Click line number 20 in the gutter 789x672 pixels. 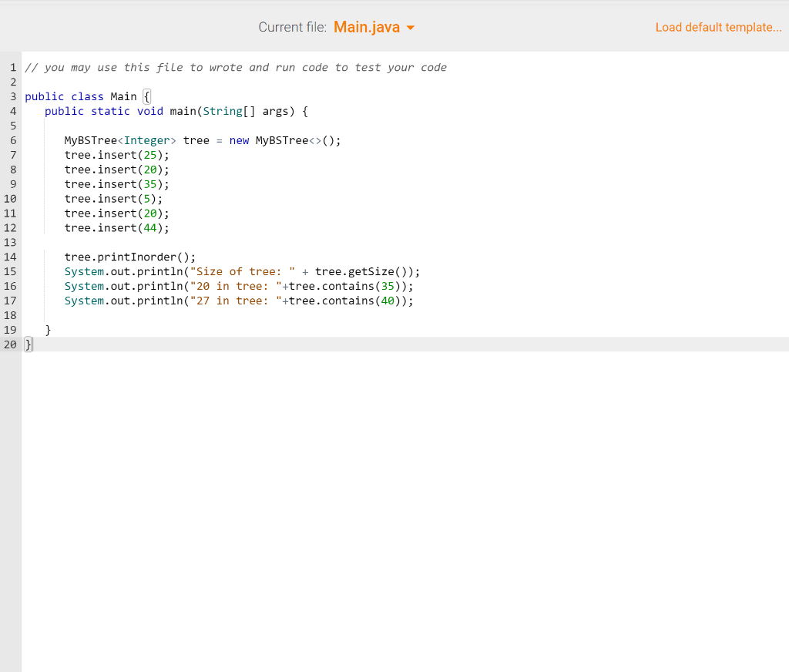click(x=10, y=344)
